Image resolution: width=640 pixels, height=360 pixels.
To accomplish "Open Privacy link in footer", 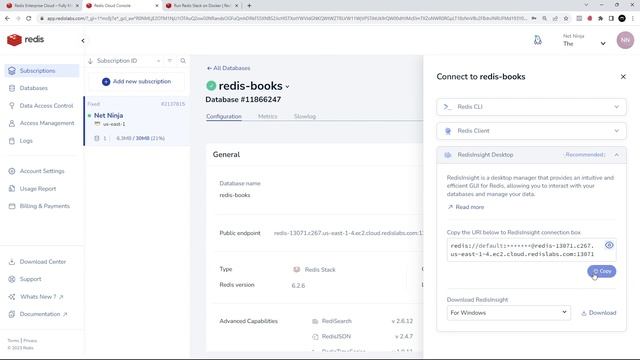I will [30, 340].
